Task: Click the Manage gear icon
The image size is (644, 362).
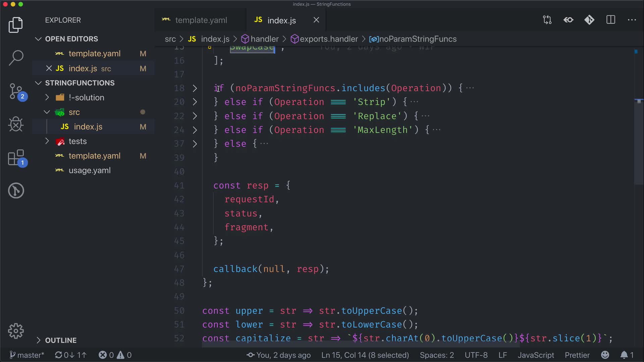Action: [x=16, y=331]
